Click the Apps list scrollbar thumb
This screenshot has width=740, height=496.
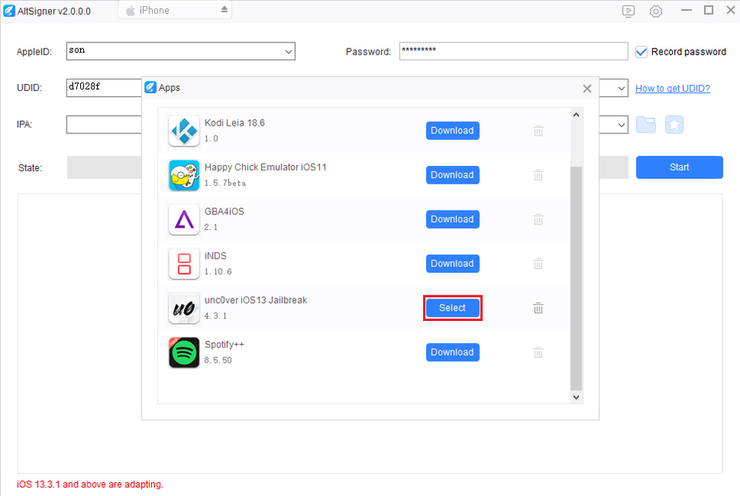pyautogui.click(x=576, y=278)
